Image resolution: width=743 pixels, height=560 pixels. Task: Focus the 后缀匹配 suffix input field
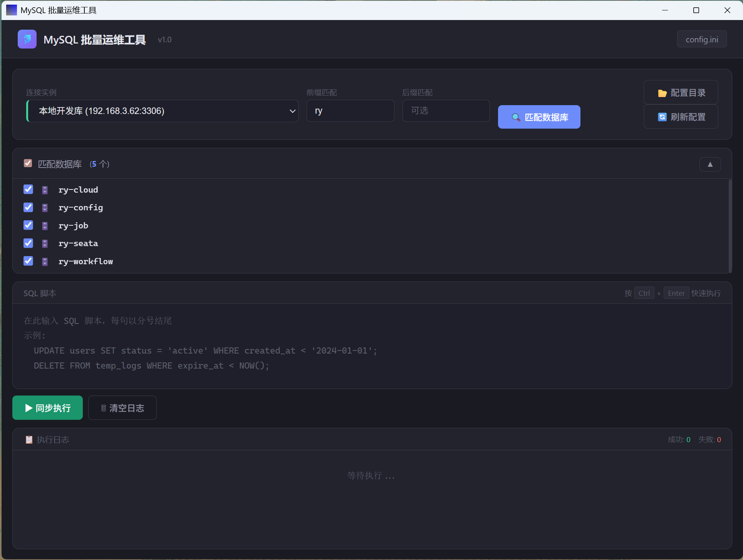(x=446, y=111)
